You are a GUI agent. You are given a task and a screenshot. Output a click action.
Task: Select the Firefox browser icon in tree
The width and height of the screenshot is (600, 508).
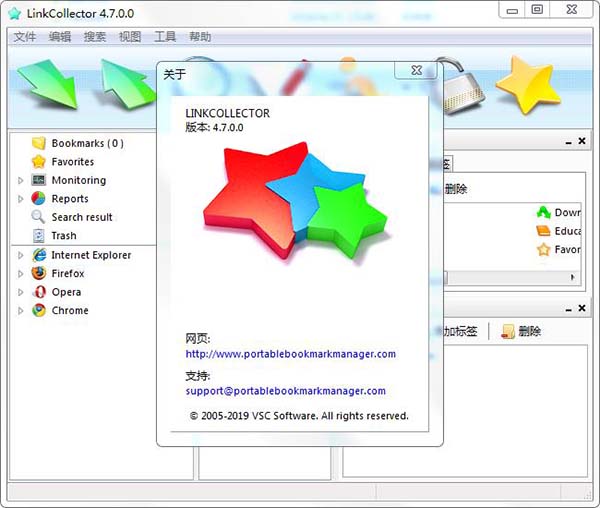[x=39, y=273]
